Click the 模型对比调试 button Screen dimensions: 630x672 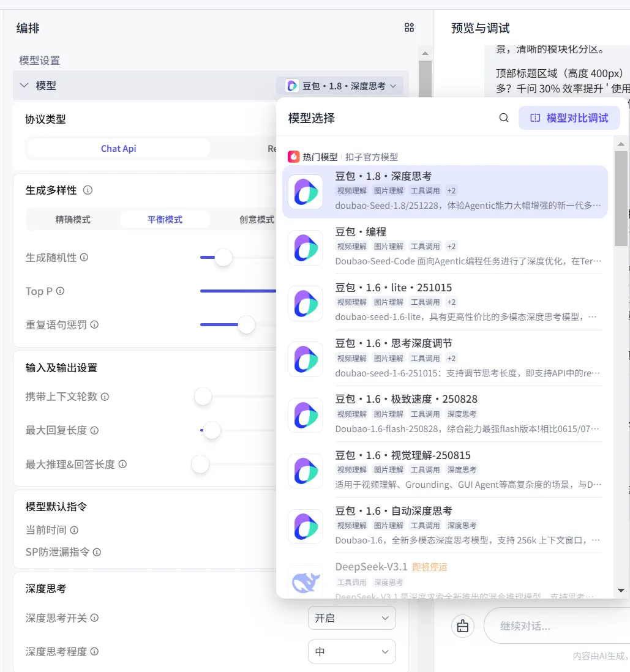click(x=569, y=118)
